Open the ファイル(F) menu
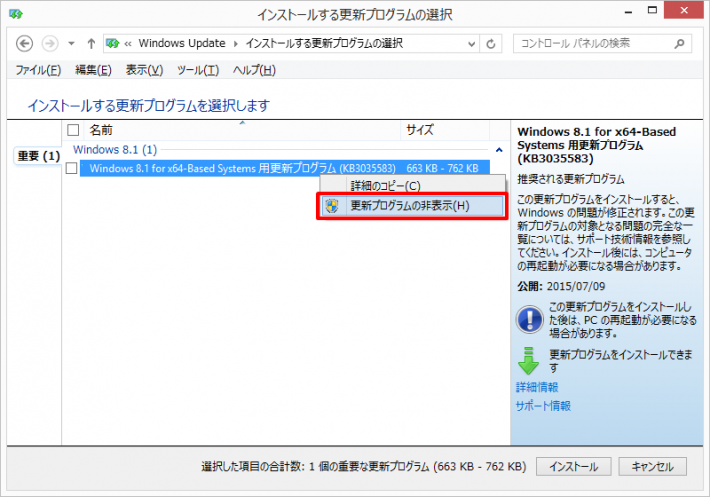The height and width of the screenshot is (497, 710). point(38,70)
